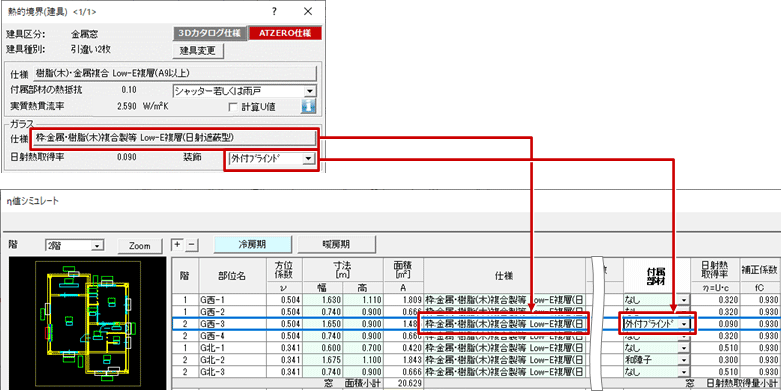This screenshot has height=391, width=781.
Task: Click the 仕様 cell of G西-1 row
Action: [x=504, y=300]
